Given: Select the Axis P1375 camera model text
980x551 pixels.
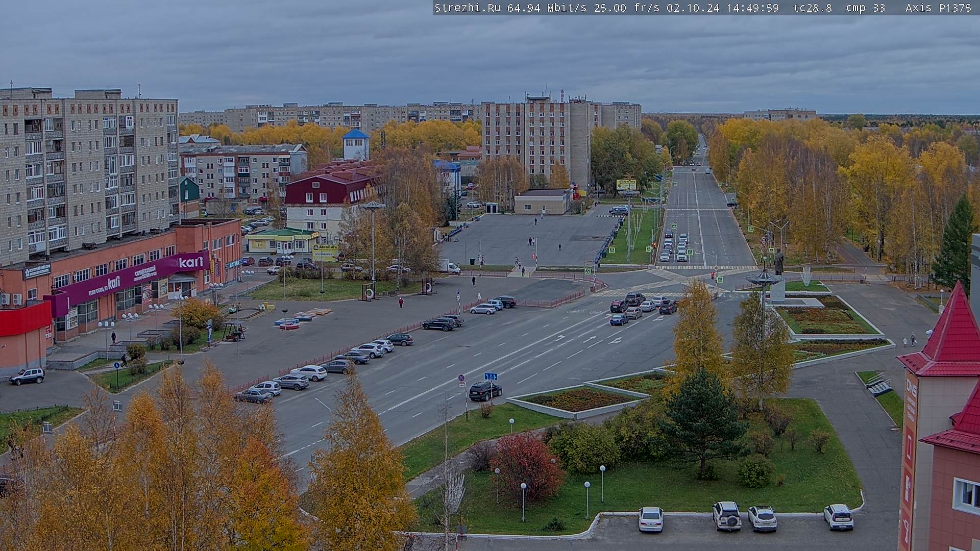Looking at the screenshot, I should coord(938,8).
